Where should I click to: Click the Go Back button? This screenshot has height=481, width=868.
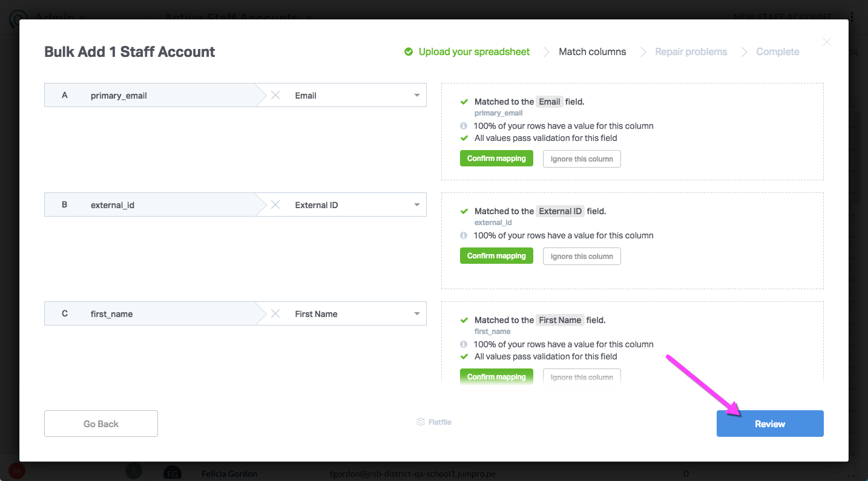pos(101,424)
